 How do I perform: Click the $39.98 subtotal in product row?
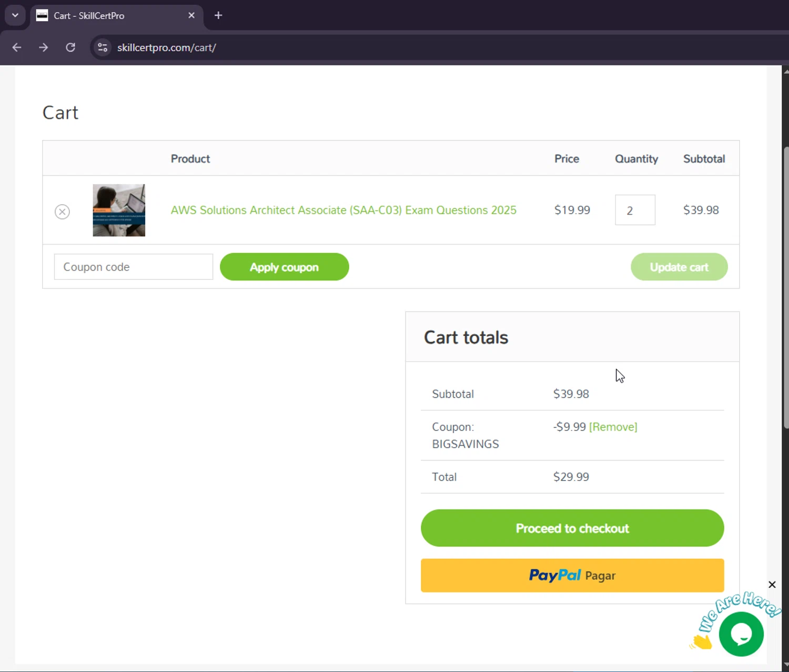click(x=701, y=210)
